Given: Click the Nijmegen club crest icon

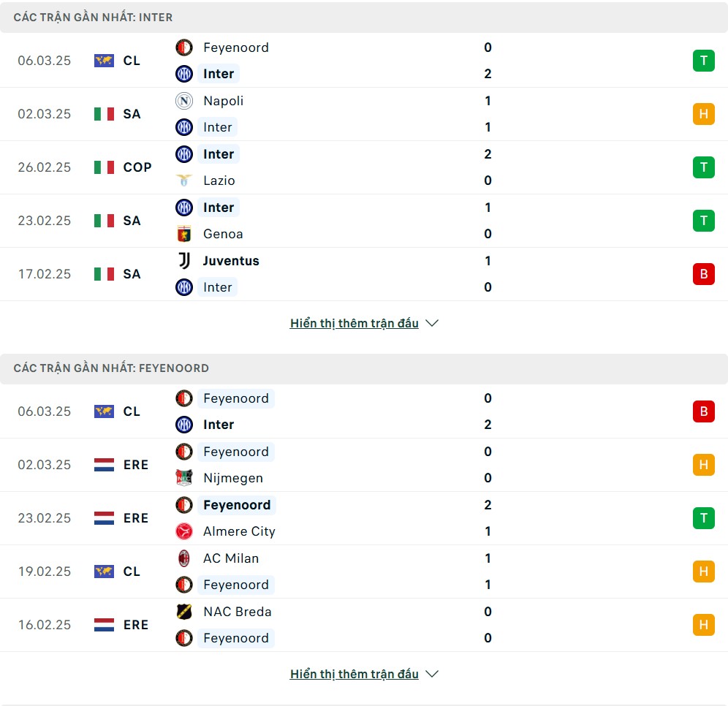Looking at the screenshot, I should [184, 478].
